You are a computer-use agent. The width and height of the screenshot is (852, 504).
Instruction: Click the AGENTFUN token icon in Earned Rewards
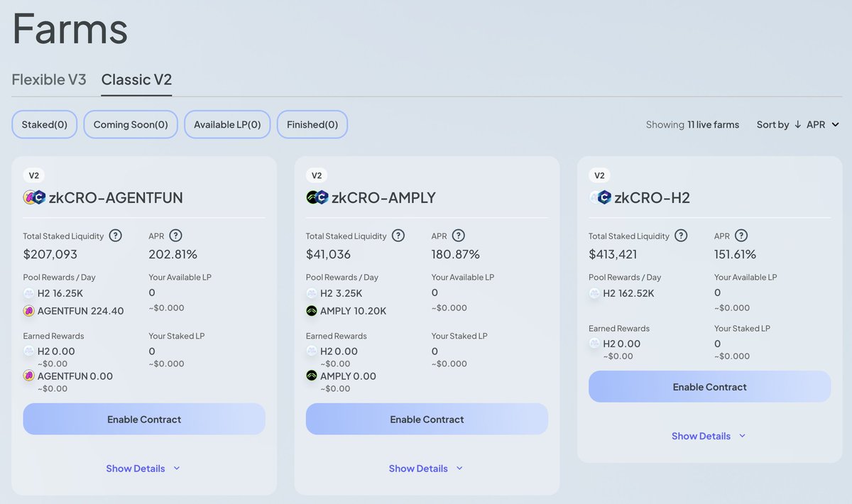pyautogui.click(x=28, y=376)
